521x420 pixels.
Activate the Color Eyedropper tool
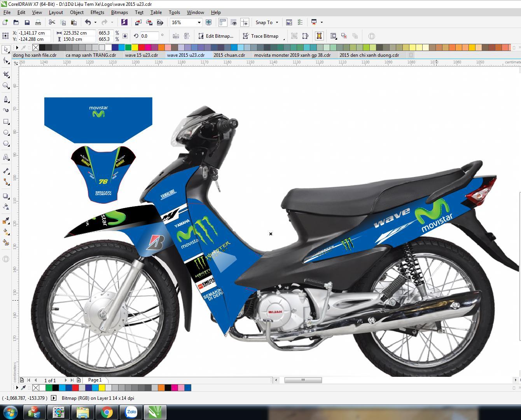coord(6,221)
